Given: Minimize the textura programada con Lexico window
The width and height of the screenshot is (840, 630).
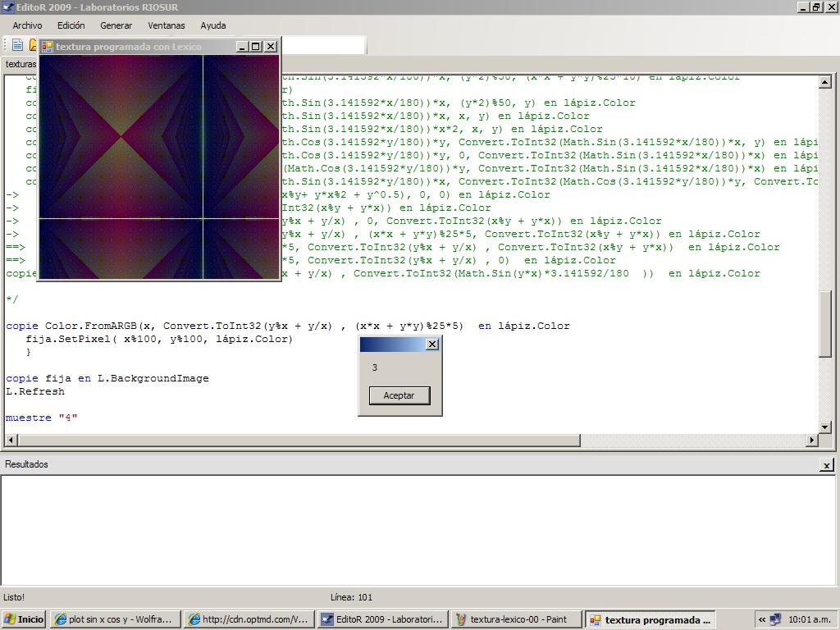Looking at the screenshot, I should point(242,47).
